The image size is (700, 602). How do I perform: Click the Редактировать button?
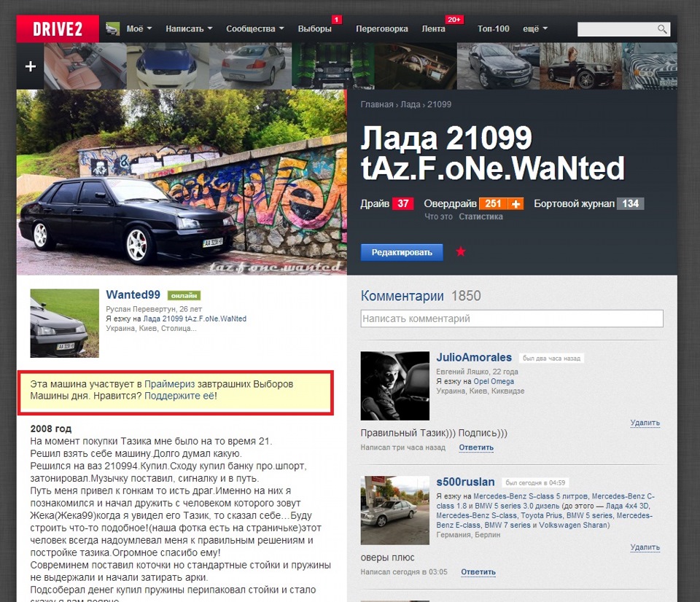click(402, 252)
